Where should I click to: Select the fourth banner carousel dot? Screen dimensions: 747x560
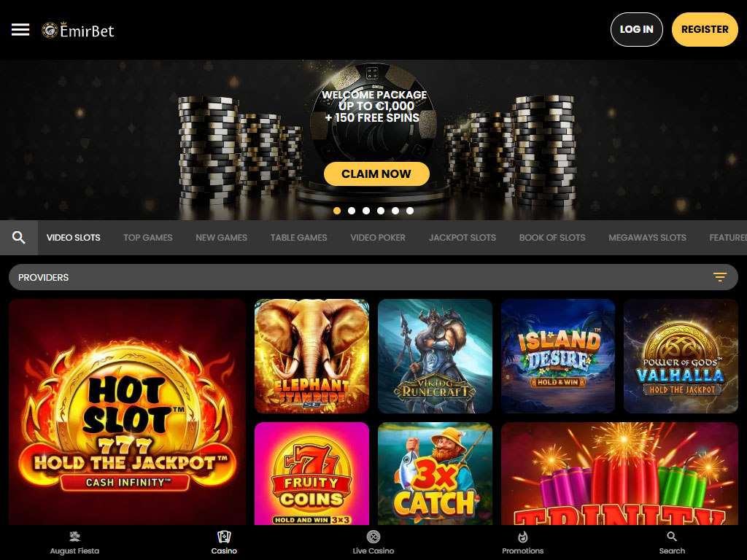(x=381, y=211)
